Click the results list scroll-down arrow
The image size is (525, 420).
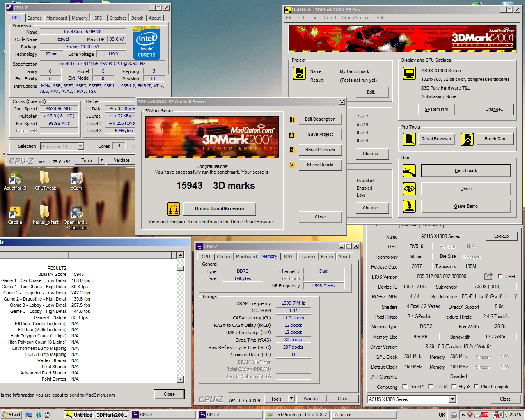[181, 379]
